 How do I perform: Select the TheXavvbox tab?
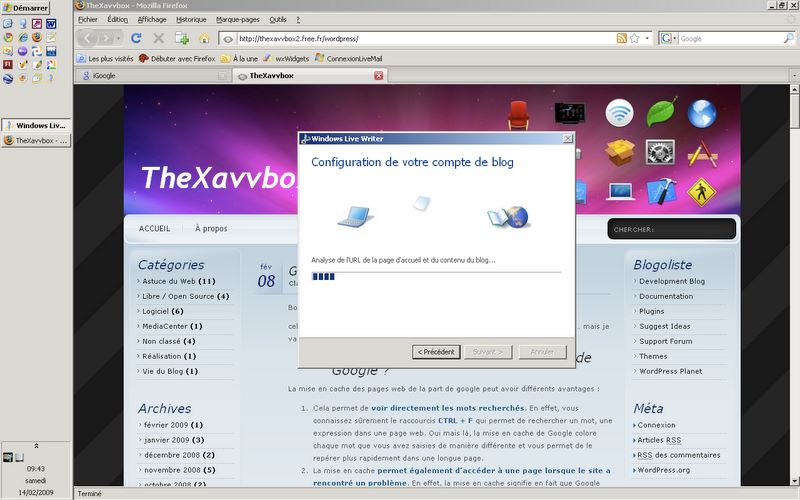click(x=309, y=76)
